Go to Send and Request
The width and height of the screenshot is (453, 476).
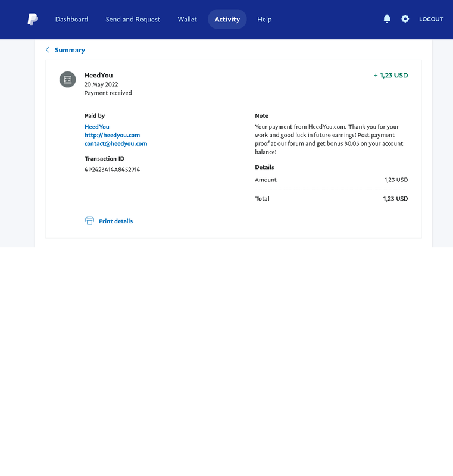tap(133, 19)
